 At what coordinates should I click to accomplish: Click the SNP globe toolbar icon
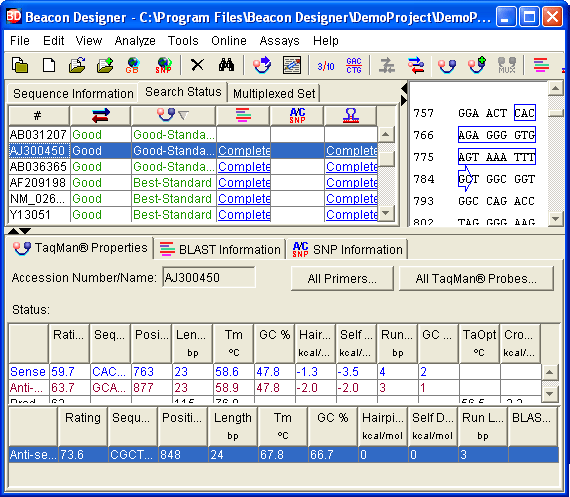point(164,65)
